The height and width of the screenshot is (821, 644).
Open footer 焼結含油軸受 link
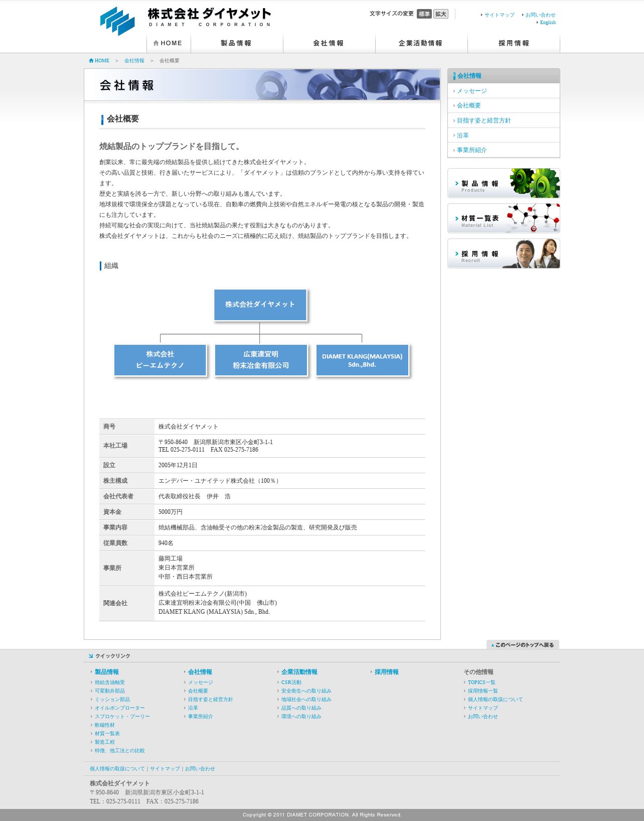(x=110, y=682)
